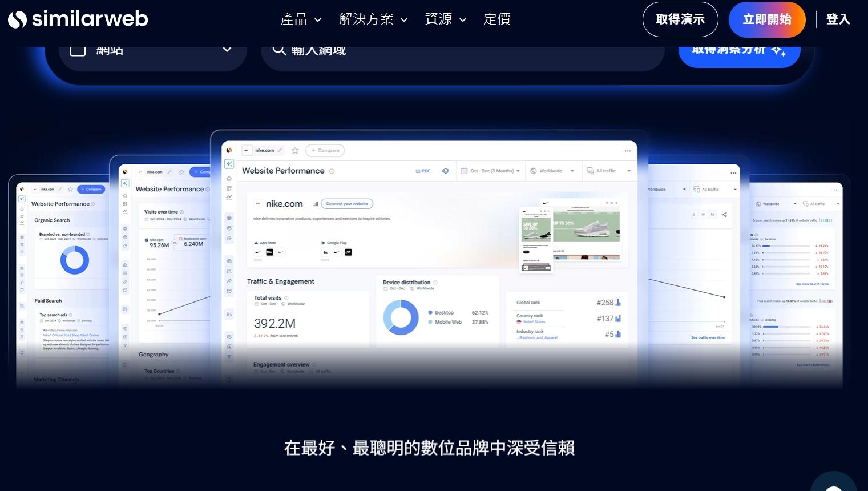Screen dimensions: 868x491
Task: Star the nike.com website as a favorite
Action: [x=295, y=150]
